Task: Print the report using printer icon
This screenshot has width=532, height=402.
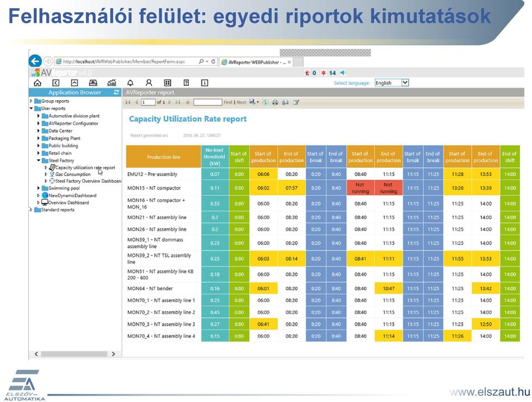Action: click(275, 102)
